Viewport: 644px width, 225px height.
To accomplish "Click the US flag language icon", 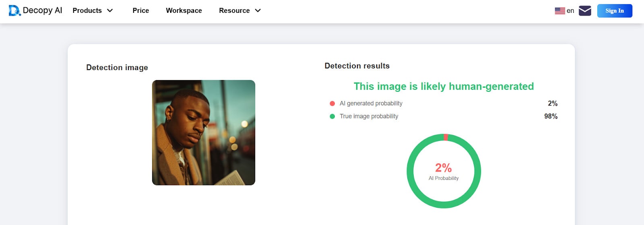I will click(559, 11).
